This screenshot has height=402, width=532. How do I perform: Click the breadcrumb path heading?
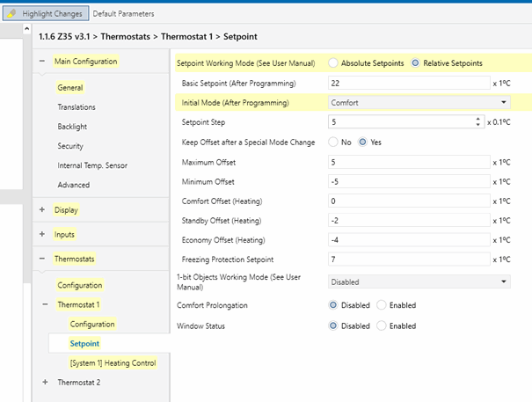pos(148,36)
